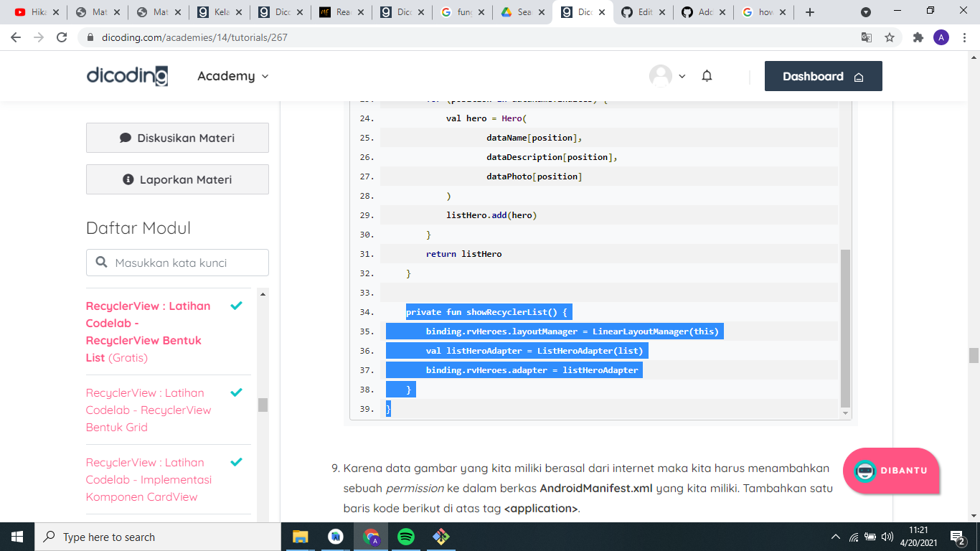Open the Chrome profile avatar
This screenshot has height=551, width=980.
click(x=942, y=37)
